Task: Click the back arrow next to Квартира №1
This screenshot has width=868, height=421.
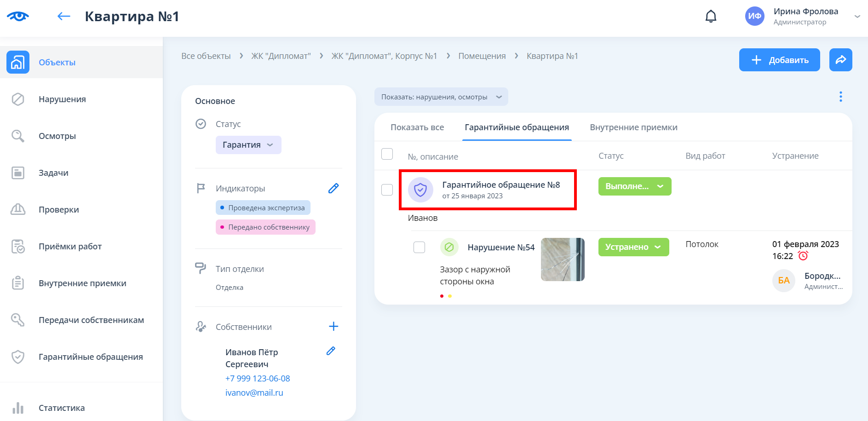Action: [63, 17]
